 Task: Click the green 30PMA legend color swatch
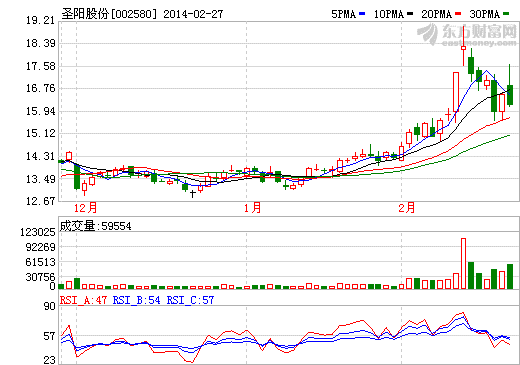(x=506, y=14)
